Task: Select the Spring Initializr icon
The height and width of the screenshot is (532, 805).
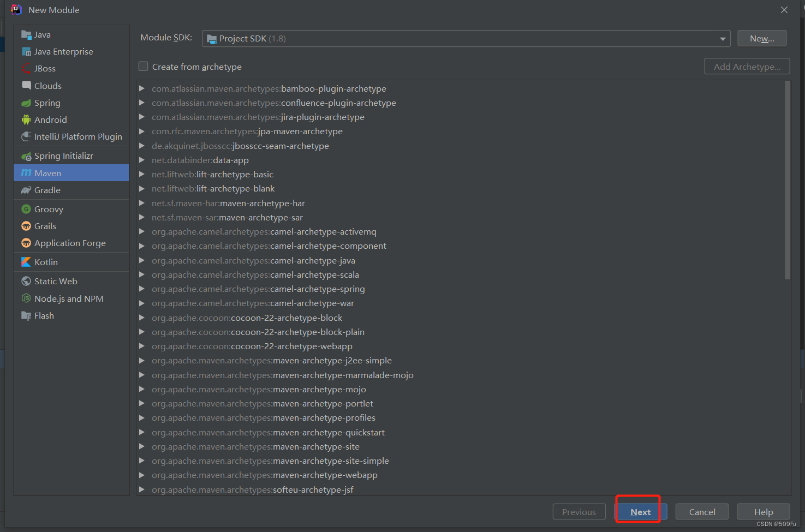Action: [x=26, y=156]
